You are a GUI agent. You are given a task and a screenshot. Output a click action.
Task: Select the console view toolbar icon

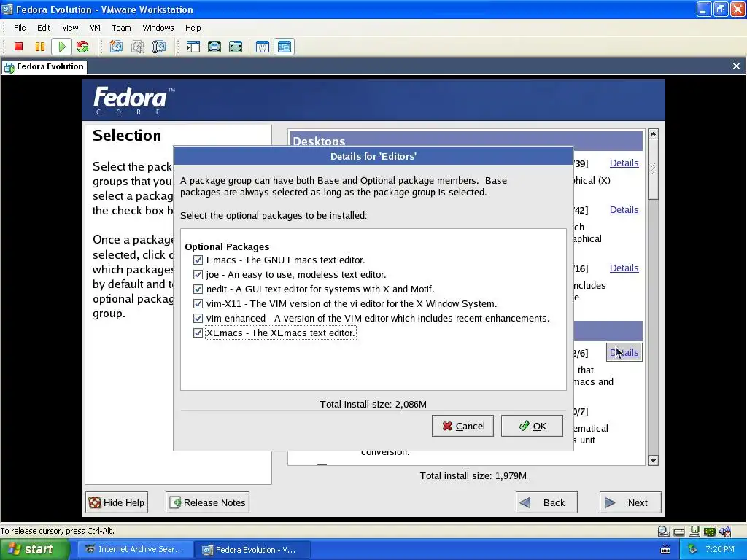tap(285, 47)
